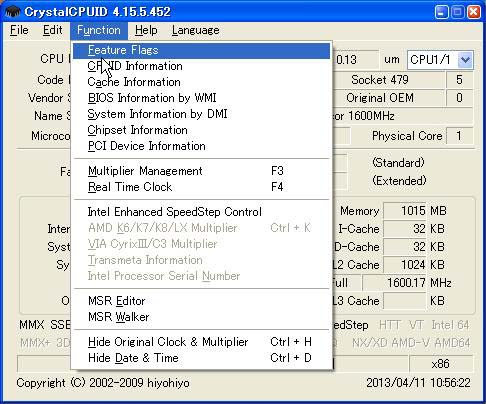Screen dimensions: 486x404
Task: Select Hide Date & Time
Action: (x=201, y=358)
